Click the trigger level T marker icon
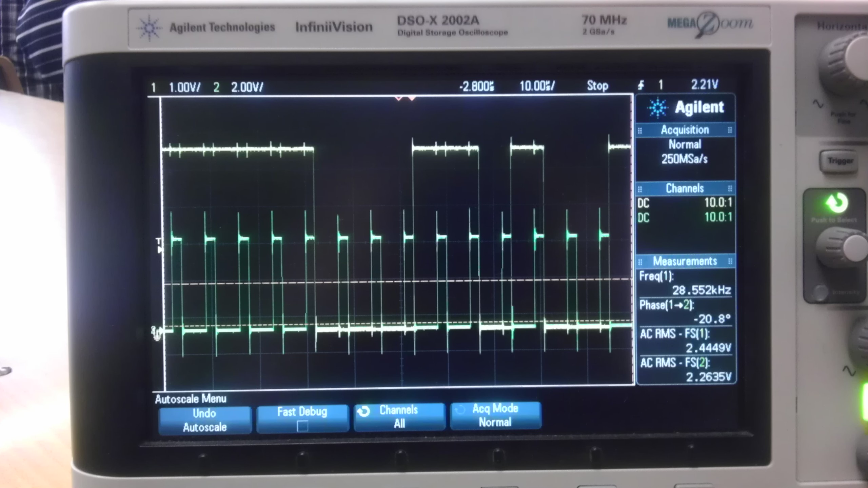The height and width of the screenshot is (488, 868). coord(159,245)
